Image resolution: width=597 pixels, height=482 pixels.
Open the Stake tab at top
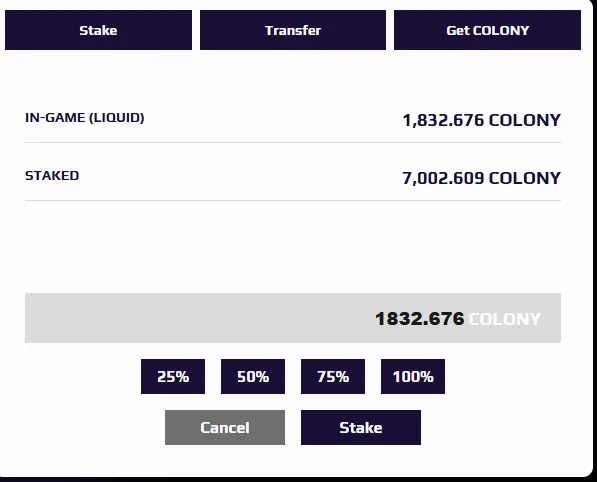98,30
